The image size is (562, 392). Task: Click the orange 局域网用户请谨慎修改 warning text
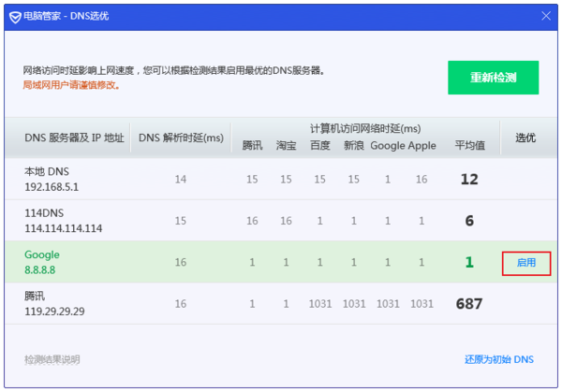point(71,85)
